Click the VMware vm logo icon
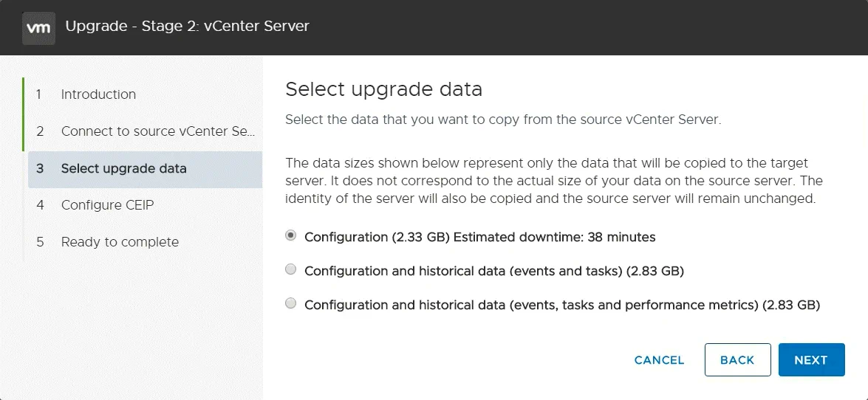The image size is (868, 400). coord(38,27)
